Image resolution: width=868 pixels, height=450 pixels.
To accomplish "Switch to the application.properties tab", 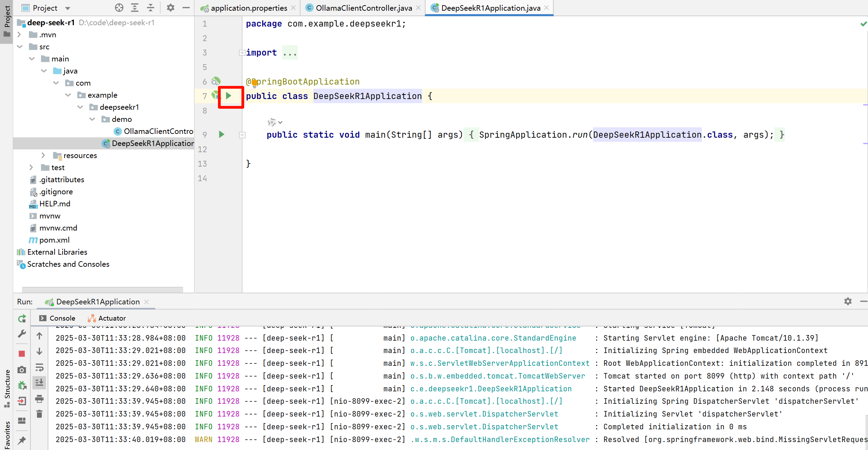I will tap(249, 8).
